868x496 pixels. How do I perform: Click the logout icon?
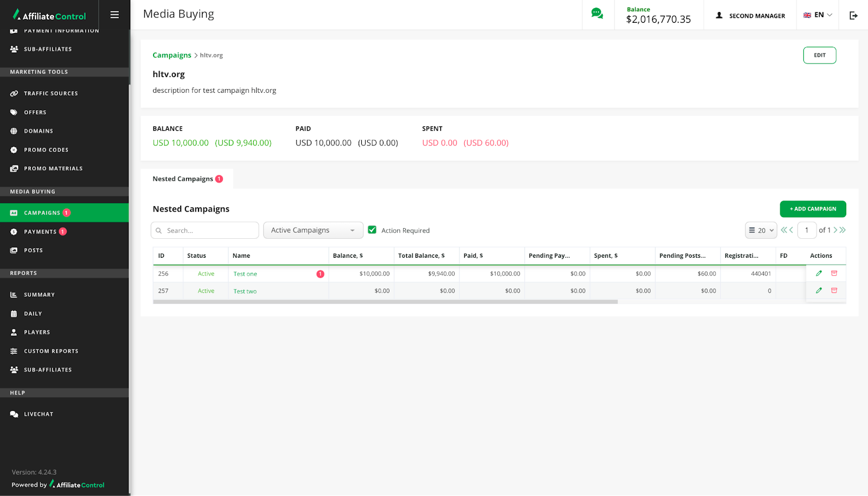[853, 15]
